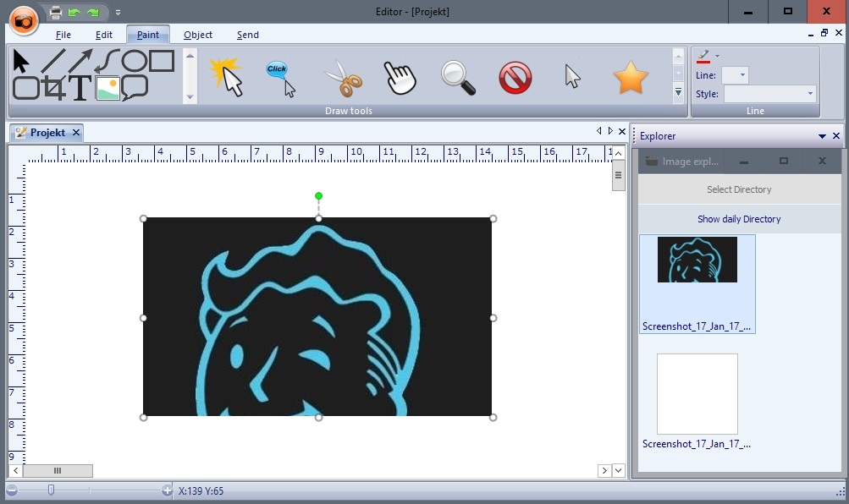Click the next tab right arrow

610,131
